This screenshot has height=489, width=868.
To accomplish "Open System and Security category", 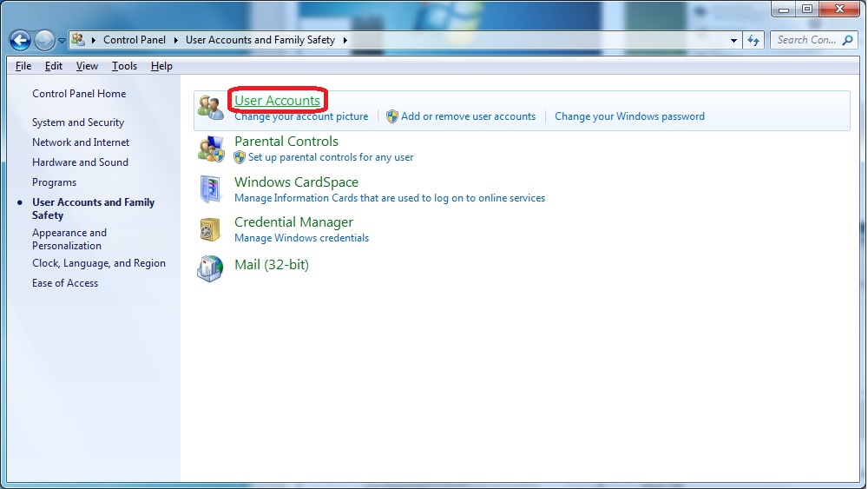I will [78, 122].
